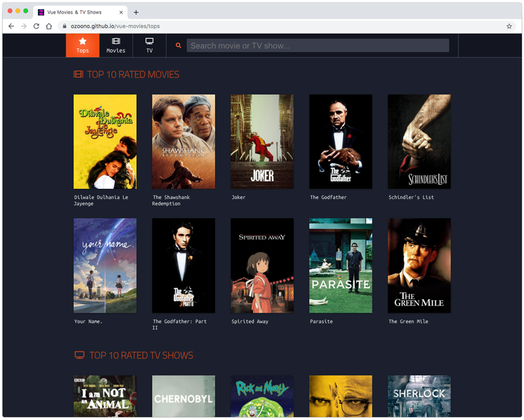This screenshot has width=524, height=420.
Task: Click the 'Joker' caption under the poster
Action: (x=239, y=197)
